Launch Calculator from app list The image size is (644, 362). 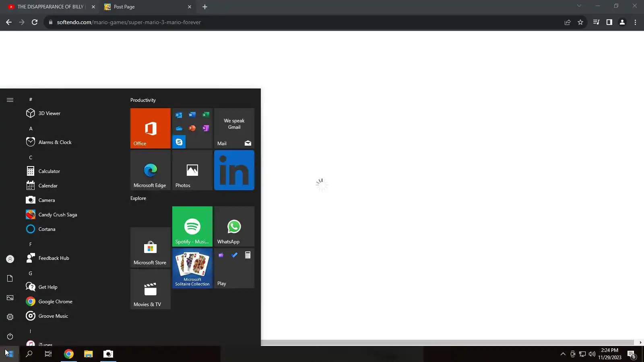click(x=72, y=171)
